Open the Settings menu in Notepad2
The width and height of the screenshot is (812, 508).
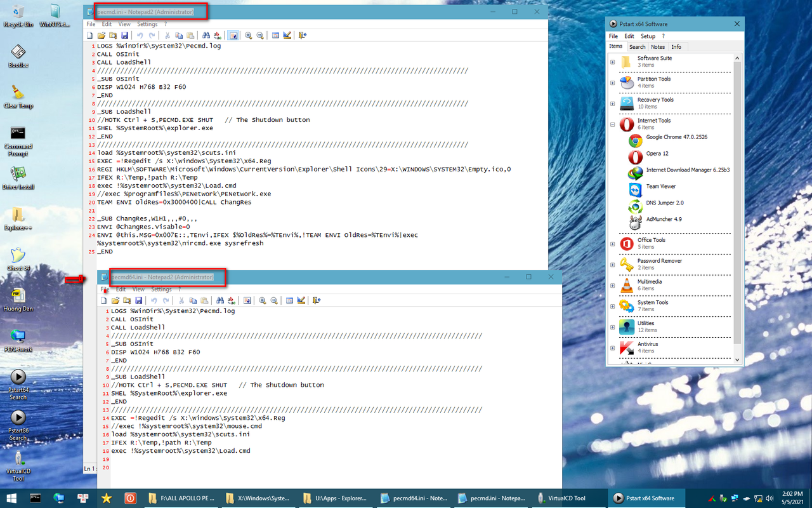tap(147, 23)
